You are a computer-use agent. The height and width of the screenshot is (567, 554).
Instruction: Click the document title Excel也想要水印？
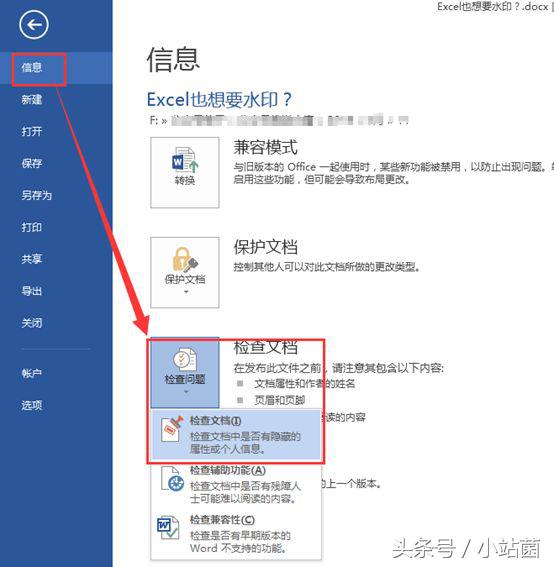(x=219, y=99)
